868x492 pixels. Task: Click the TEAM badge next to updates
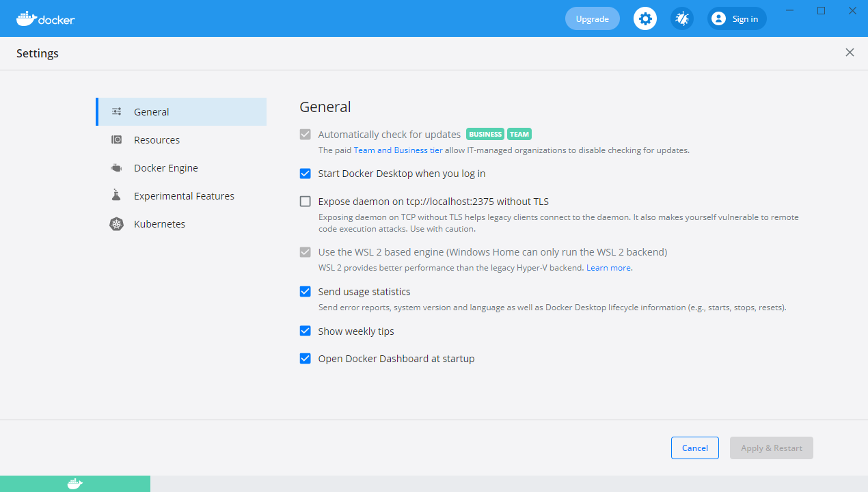(x=519, y=135)
